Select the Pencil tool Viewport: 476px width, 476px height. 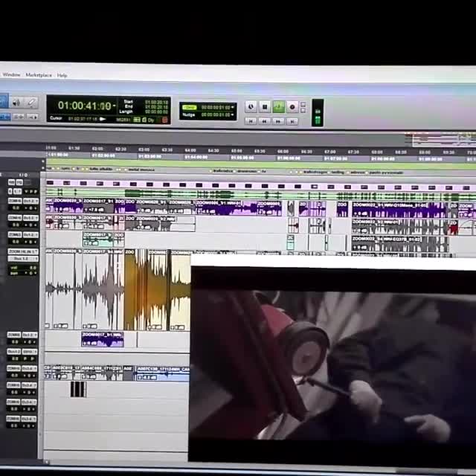31,103
